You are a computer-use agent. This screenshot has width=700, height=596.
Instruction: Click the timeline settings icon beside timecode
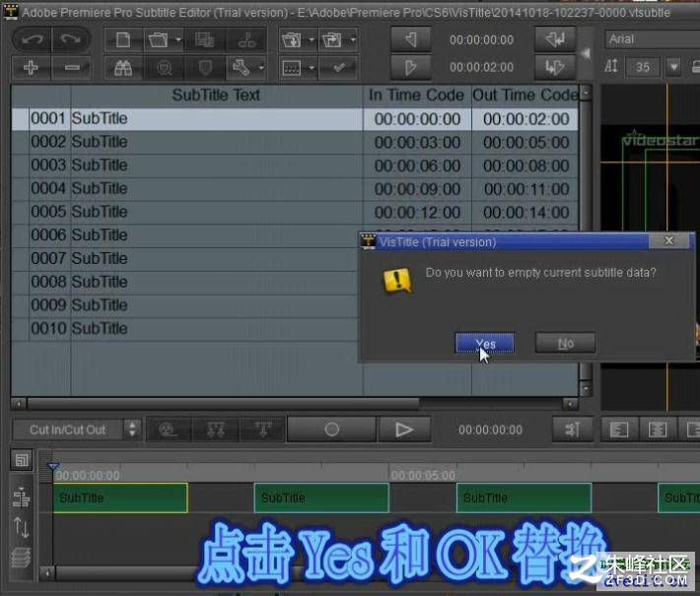[572, 430]
